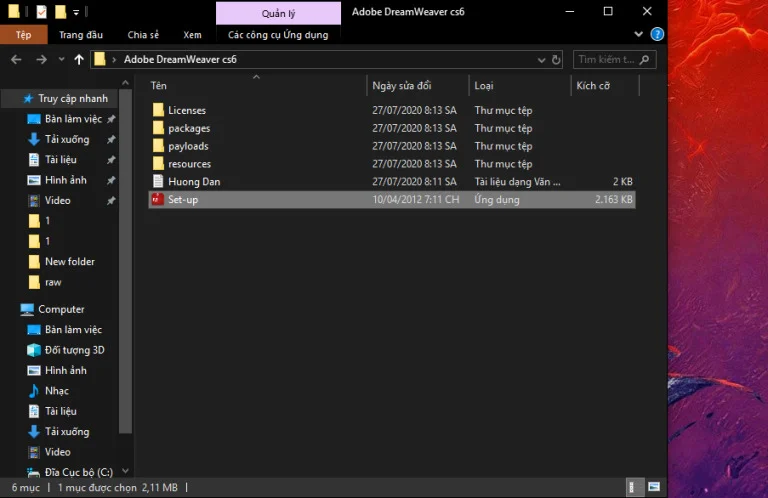
Task: Click the Tài liệu dạng Văn type cell
Action: point(517,182)
